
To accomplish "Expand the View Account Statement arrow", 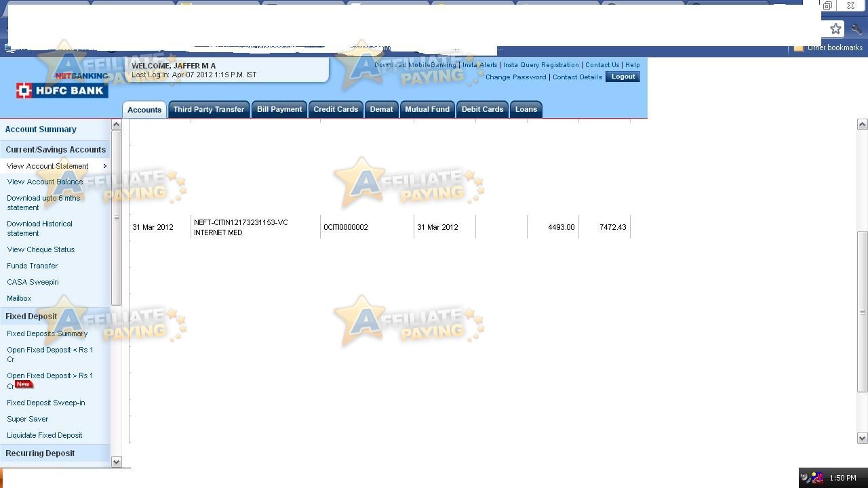I will tap(104, 166).
